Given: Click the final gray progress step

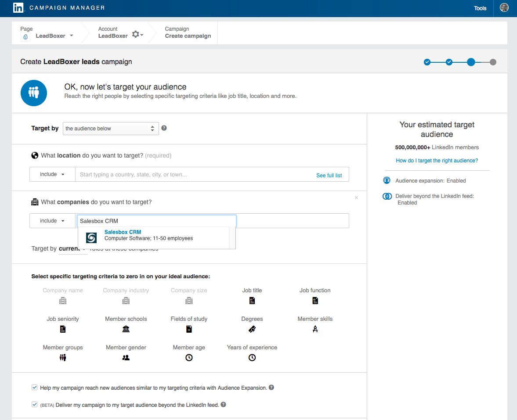Looking at the screenshot, I should coord(493,62).
